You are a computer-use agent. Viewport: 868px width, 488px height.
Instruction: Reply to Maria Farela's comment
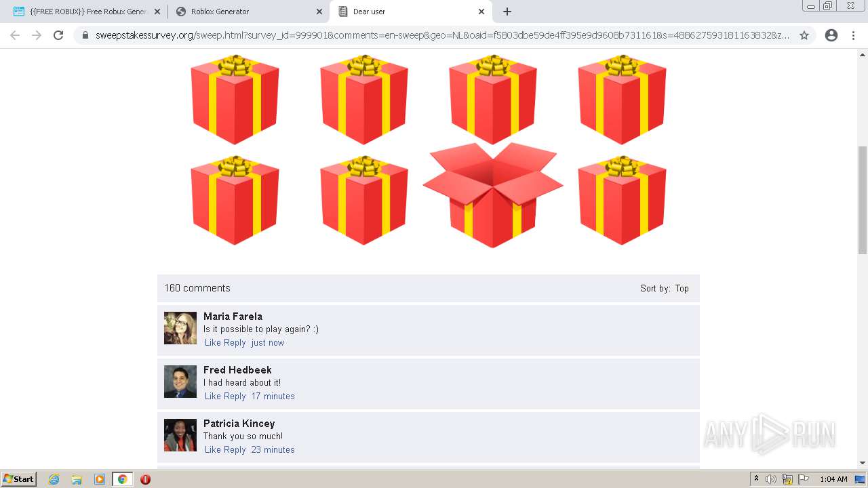(x=235, y=343)
